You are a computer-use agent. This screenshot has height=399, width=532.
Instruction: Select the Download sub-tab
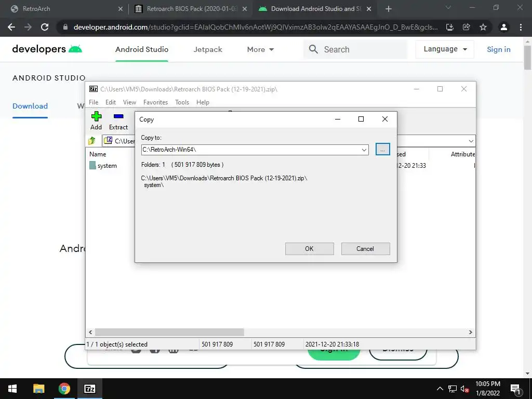[x=30, y=106]
